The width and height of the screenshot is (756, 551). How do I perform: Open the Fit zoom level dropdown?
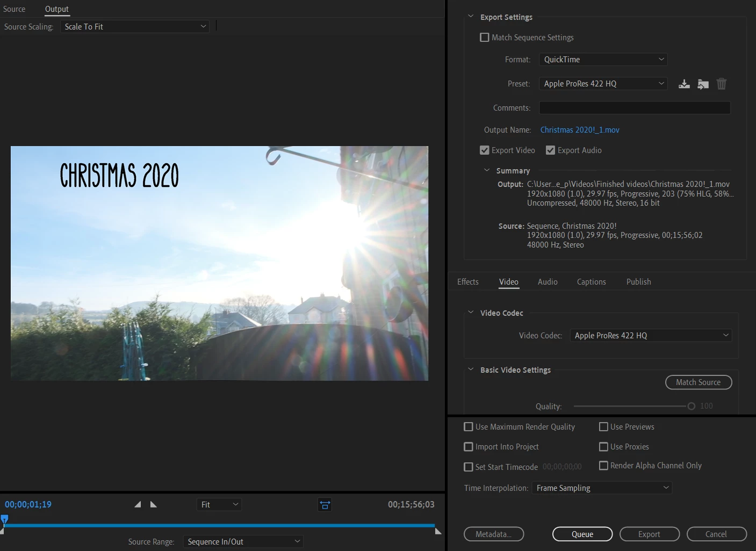[219, 505]
